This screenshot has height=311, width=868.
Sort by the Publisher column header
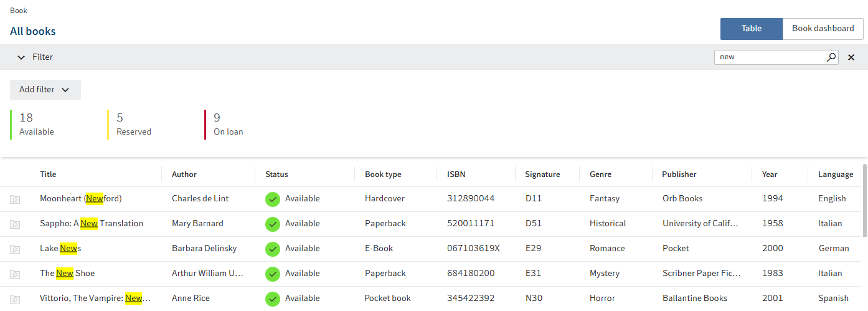[x=679, y=175]
